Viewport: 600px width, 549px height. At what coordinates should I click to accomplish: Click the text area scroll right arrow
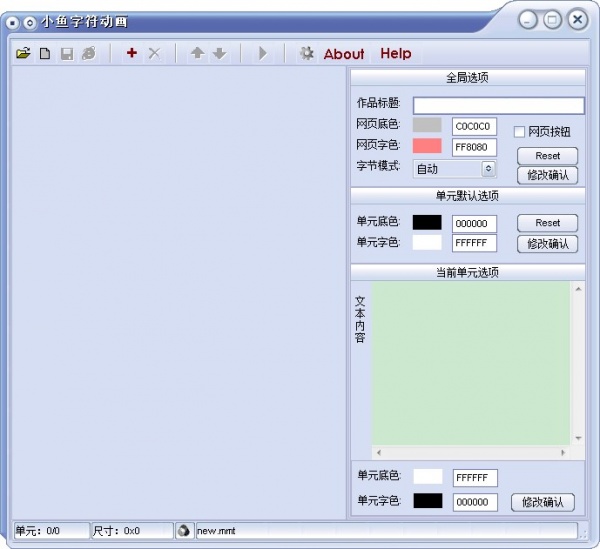tap(563, 453)
